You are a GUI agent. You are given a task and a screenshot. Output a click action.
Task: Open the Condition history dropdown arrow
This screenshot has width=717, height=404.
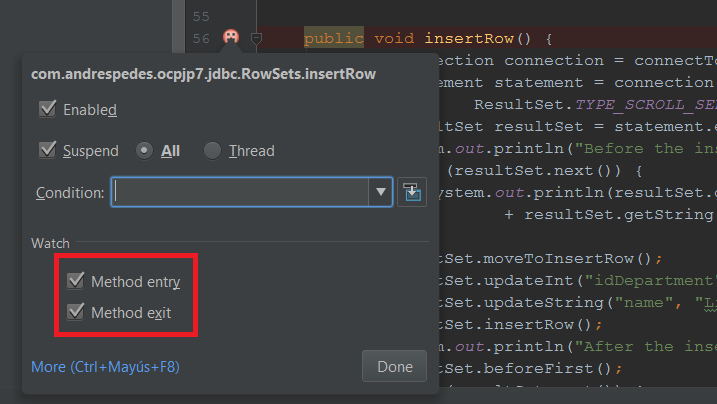pos(380,192)
